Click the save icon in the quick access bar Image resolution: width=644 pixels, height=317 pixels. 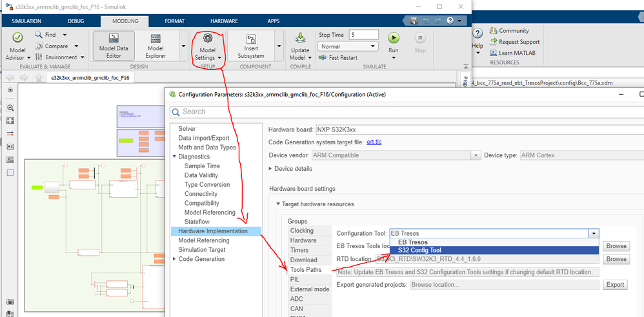(414, 21)
